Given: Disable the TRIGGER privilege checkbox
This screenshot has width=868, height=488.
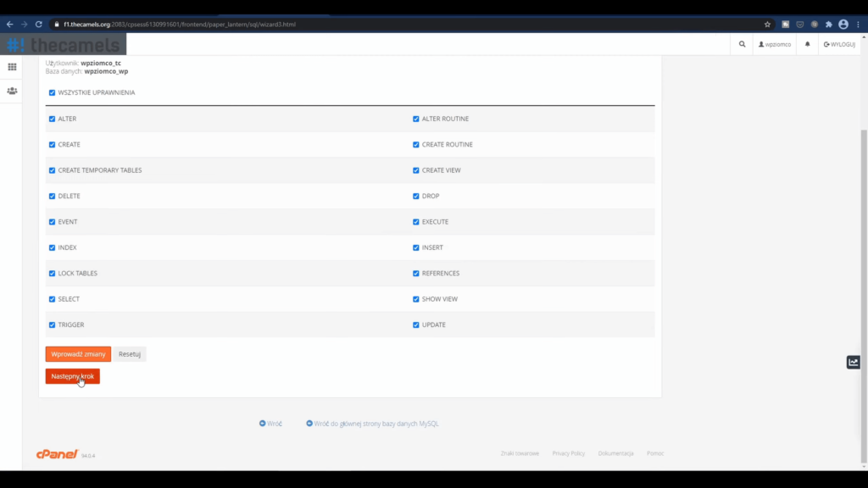Looking at the screenshot, I should (x=53, y=324).
